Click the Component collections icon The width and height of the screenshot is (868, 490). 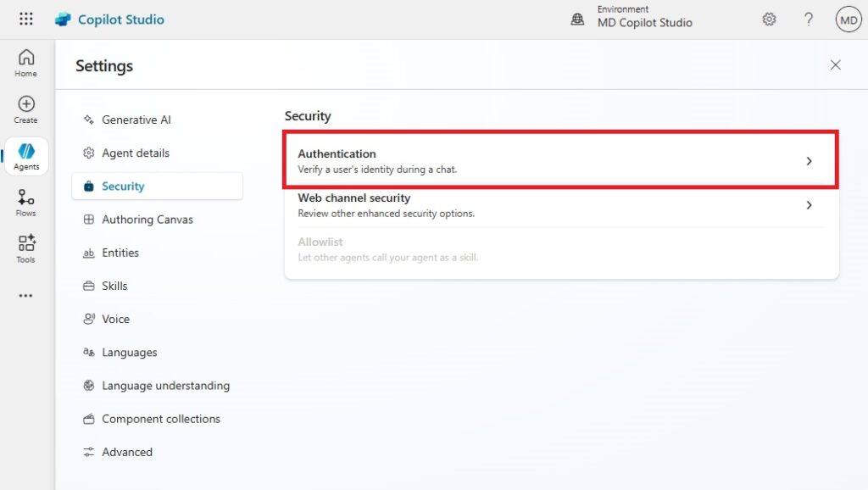coord(88,419)
